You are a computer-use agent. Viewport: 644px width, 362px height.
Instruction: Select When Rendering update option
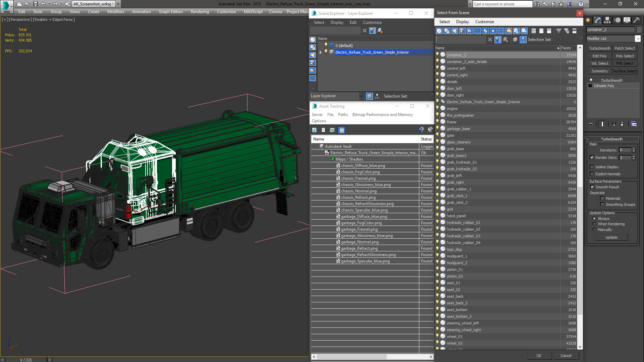(x=594, y=224)
